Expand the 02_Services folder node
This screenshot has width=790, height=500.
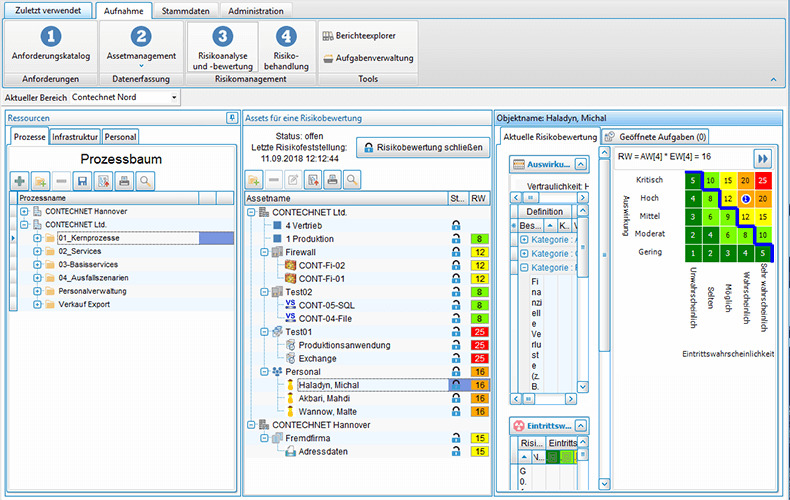[37, 252]
